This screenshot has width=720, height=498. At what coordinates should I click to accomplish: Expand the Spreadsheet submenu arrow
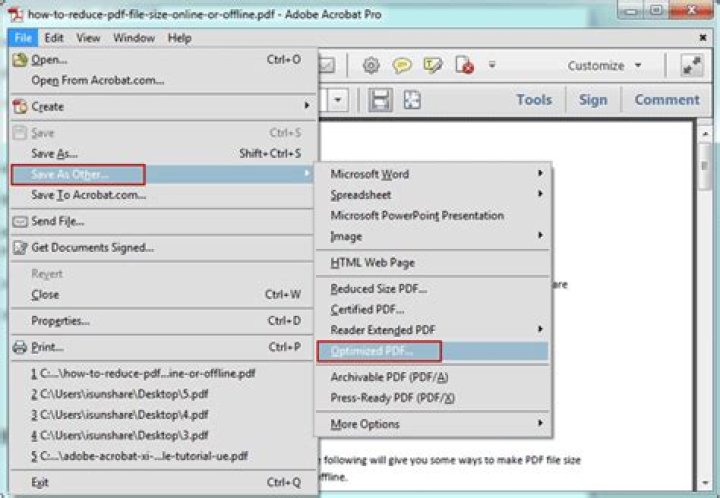(540, 194)
